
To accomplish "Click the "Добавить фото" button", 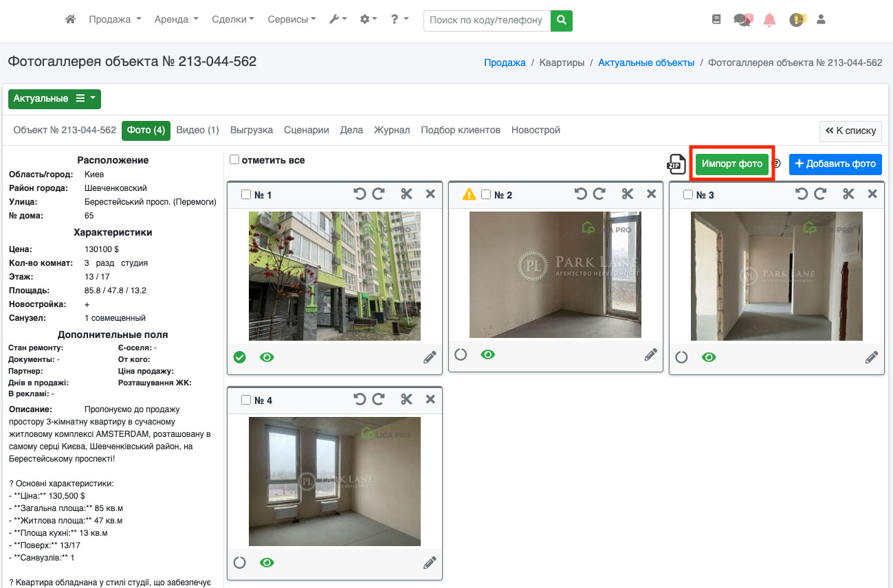I will 835,163.
